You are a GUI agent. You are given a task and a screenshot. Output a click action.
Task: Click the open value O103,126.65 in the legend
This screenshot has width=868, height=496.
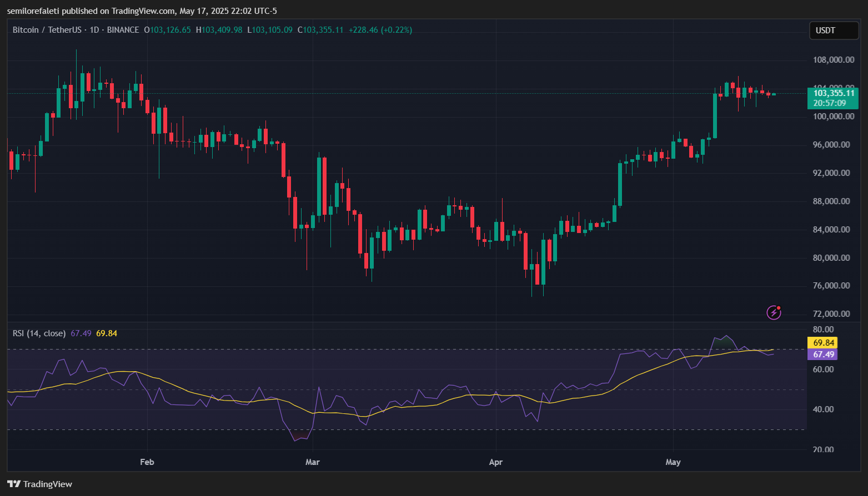pos(167,30)
